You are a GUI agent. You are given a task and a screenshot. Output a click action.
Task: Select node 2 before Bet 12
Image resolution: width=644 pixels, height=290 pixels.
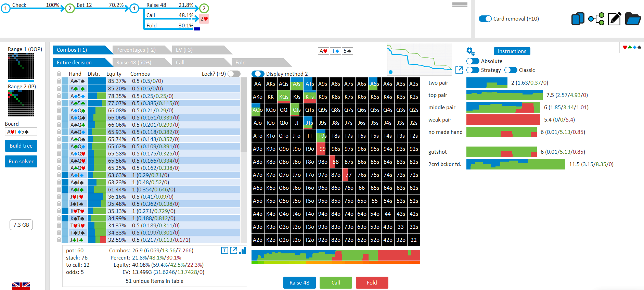[x=70, y=8]
